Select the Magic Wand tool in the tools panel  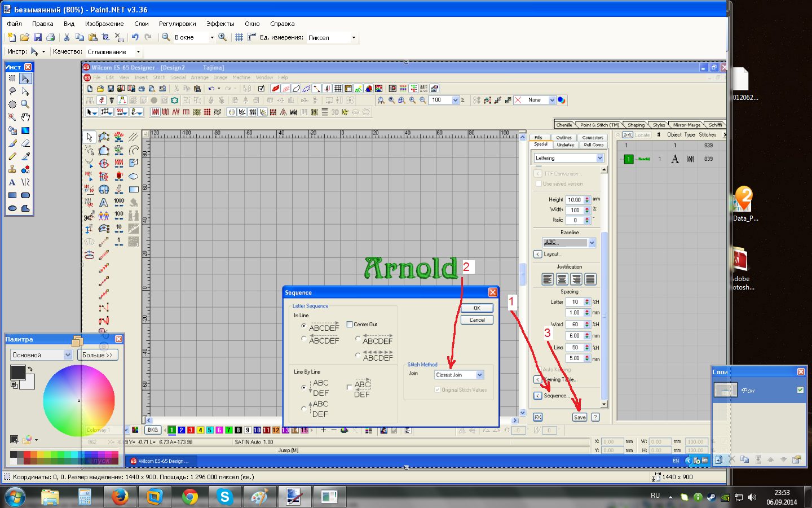(x=12, y=117)
